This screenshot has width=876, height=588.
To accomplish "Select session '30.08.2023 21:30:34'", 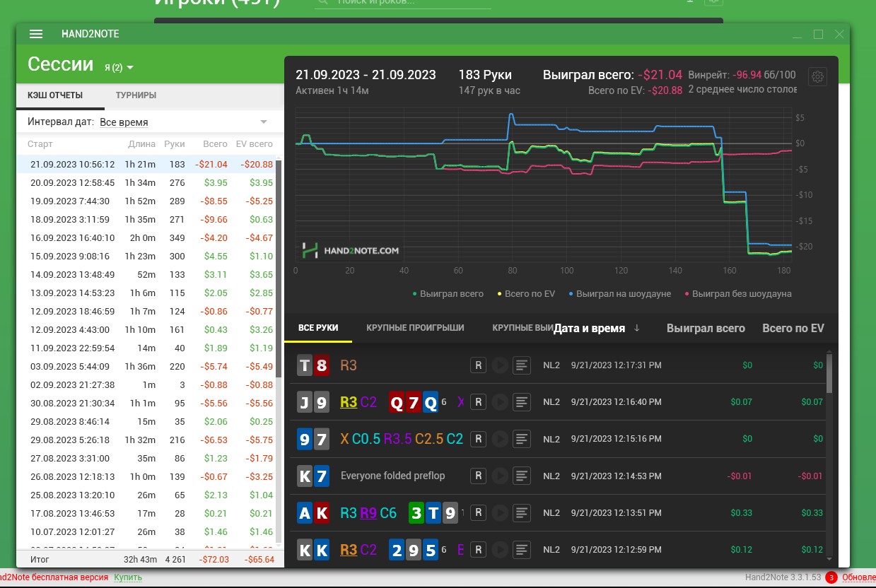I will click(149, 403).
